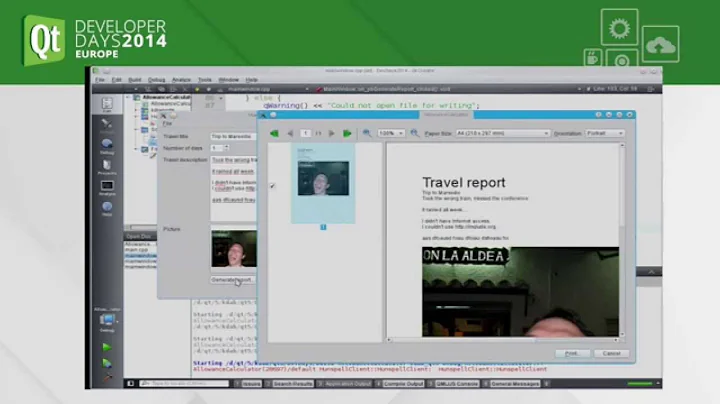Click the Build hammer icon
The height and width of the screenshot is (404, 720).
[107, 377]
